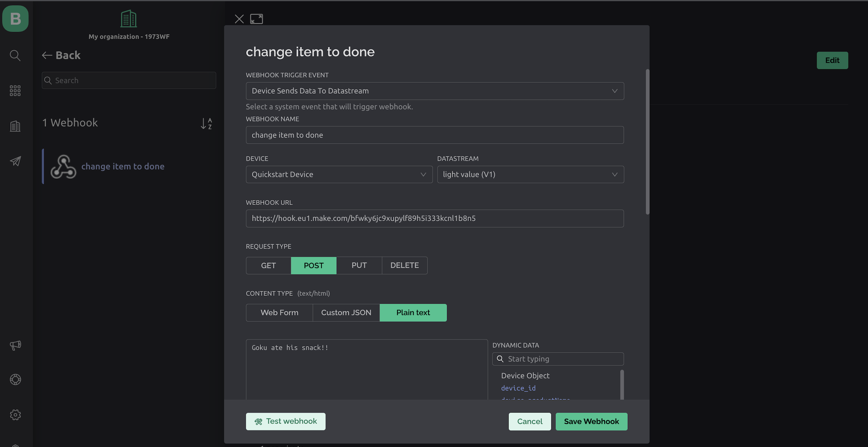Click the plain text body textarea
Screen dimensions: 868x447
point(367,370)
